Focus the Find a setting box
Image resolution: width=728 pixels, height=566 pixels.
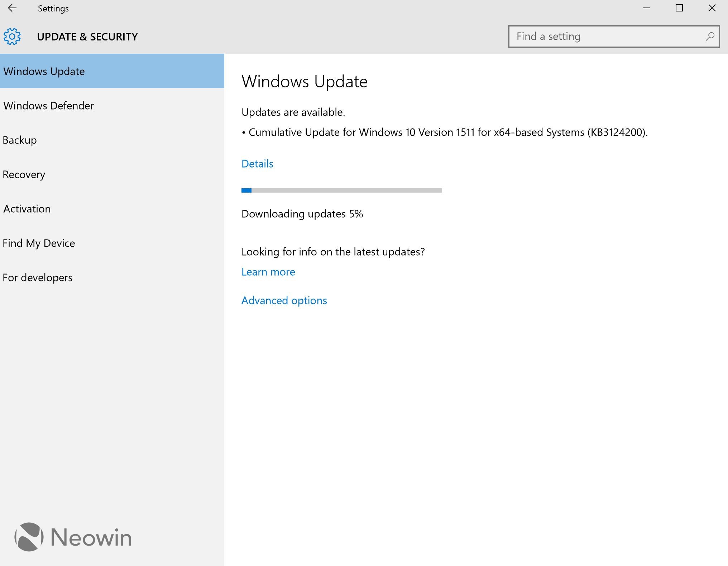614,37
